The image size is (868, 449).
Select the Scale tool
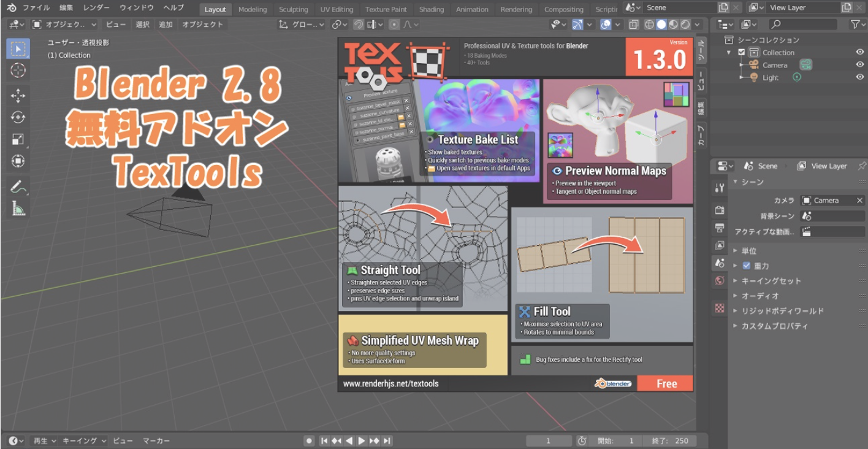18,139
